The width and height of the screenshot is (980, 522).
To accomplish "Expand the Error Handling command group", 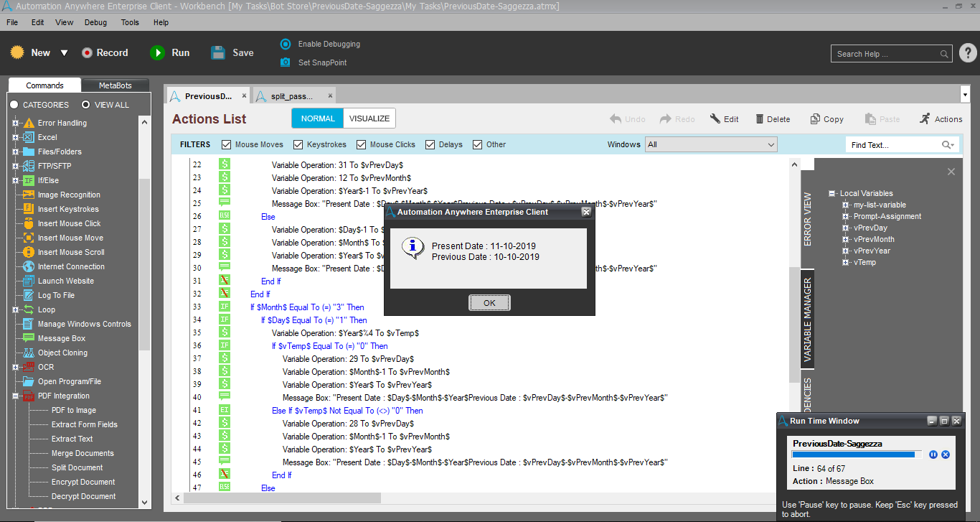I will pyautogui.click(x=15, y=123).
